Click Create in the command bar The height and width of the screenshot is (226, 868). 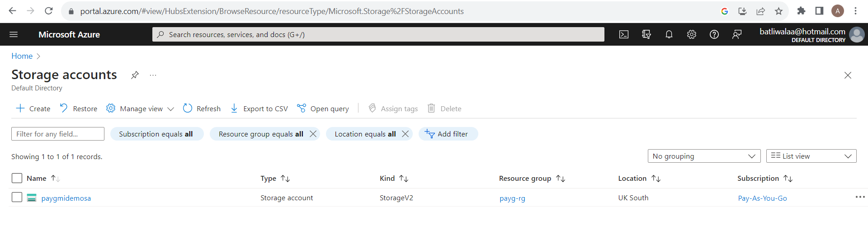(33, 108)
